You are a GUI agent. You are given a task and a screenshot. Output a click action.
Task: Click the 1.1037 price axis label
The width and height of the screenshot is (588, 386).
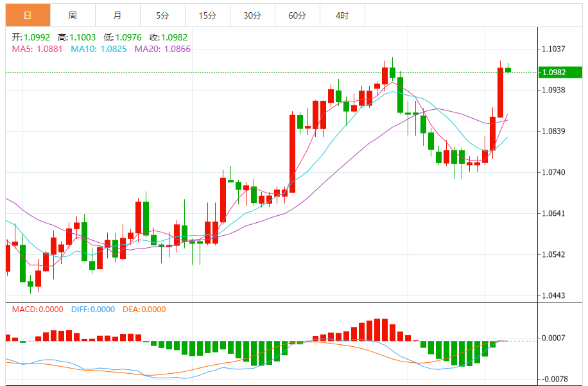[553, 49]
